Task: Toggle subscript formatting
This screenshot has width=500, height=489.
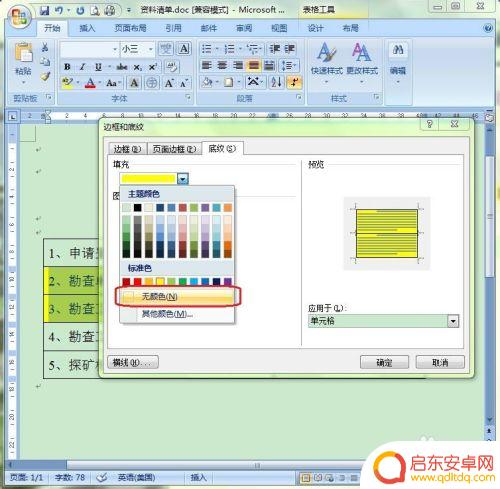Action: 137,67
